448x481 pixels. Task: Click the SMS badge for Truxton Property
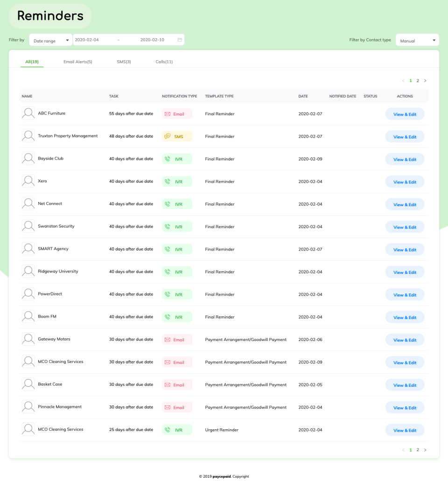coord(177,137)
